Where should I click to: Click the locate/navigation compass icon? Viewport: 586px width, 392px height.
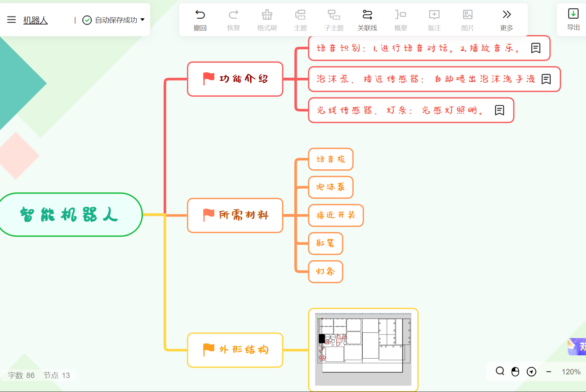click(531, 372)
